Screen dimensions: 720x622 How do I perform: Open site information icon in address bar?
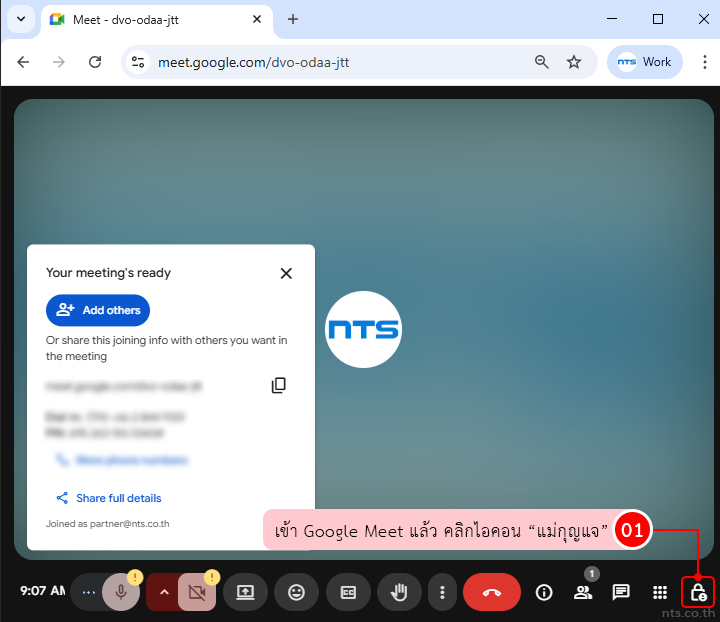[138, 62]
